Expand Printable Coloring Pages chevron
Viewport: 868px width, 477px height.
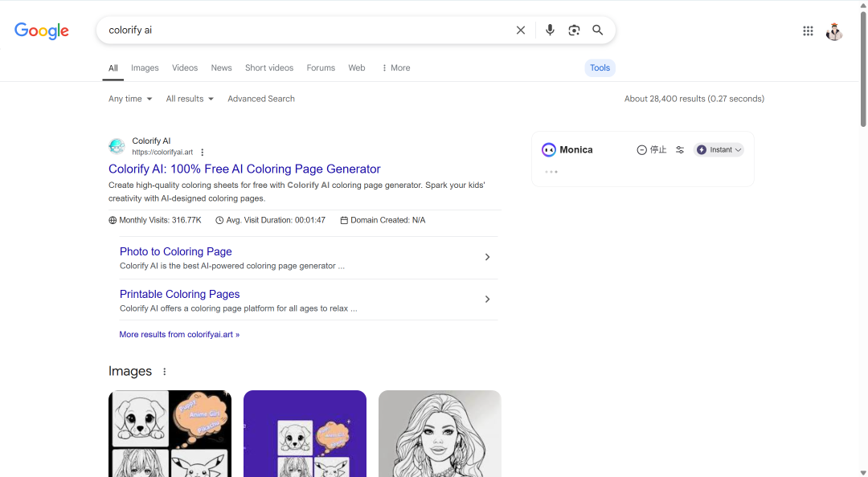487,300
